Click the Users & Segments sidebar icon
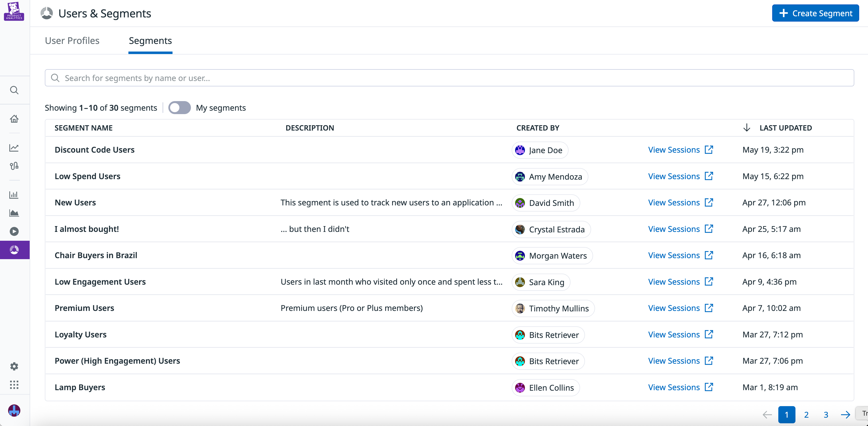 coord(14,250)
